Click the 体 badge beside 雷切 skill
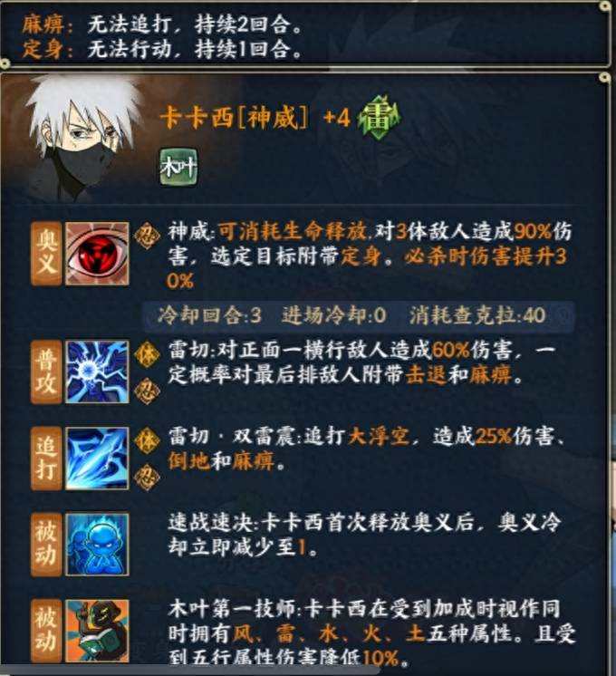The image size is (616, 676). click(x=147, y=354)
